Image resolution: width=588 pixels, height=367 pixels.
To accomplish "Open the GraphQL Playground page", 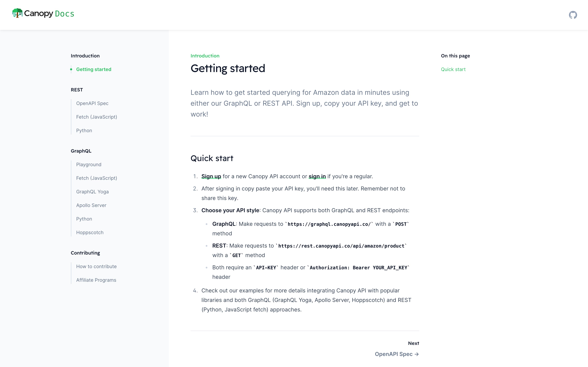I will (89, 165).
